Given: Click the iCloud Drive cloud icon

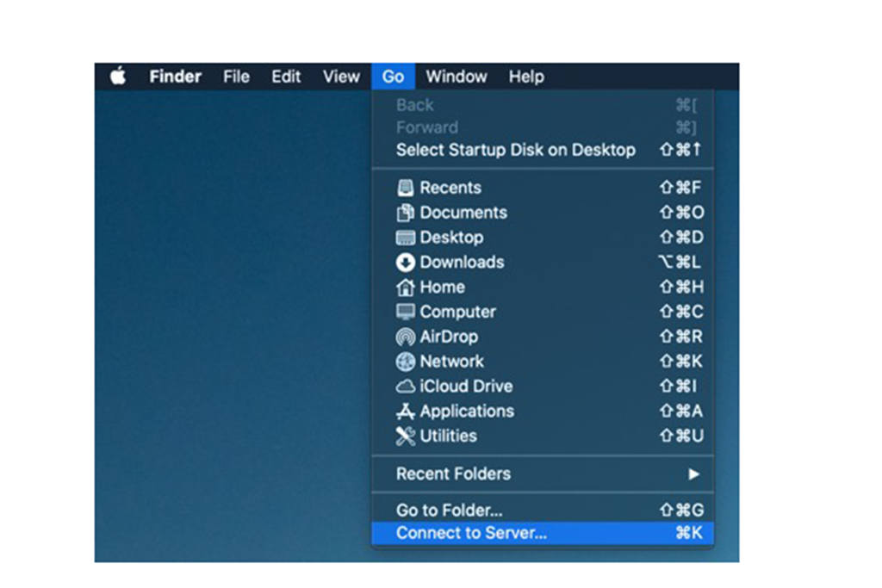Looking at the screenshot, I should (405, 387).
